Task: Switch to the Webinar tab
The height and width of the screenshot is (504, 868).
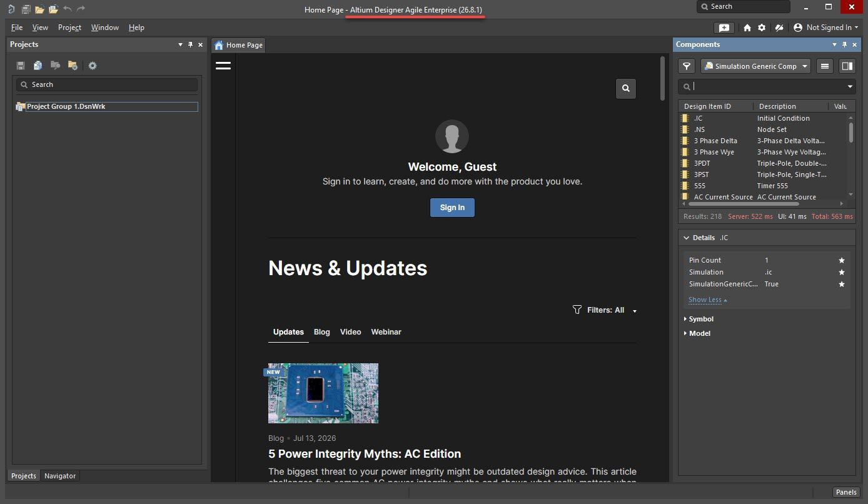Action: click(x=386, y=332)
